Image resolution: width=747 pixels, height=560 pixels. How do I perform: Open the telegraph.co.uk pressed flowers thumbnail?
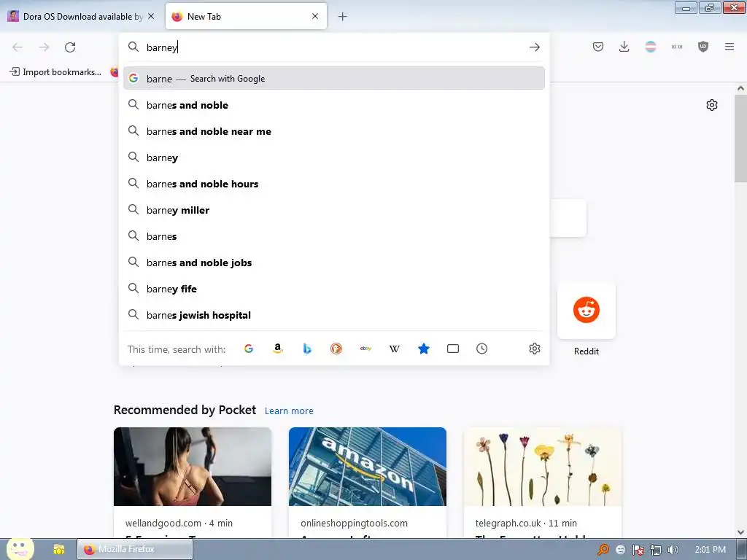coord(543,467)
